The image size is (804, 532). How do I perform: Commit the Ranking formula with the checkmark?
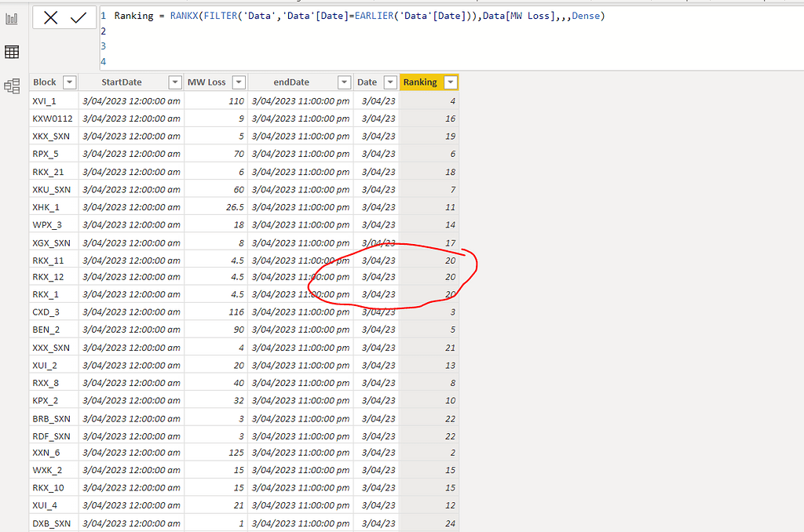[x=78, y=19]
